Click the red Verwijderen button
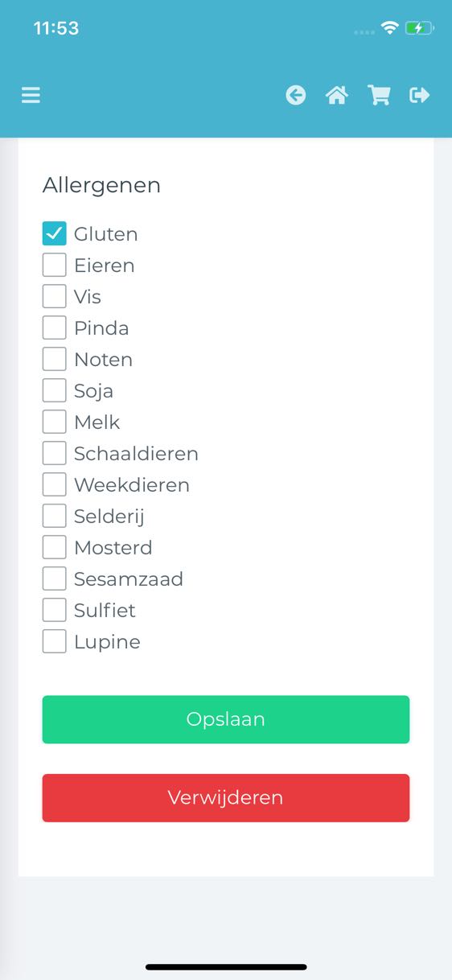The height and width of the screenshot is (980, 452). [x=226, y=798]
